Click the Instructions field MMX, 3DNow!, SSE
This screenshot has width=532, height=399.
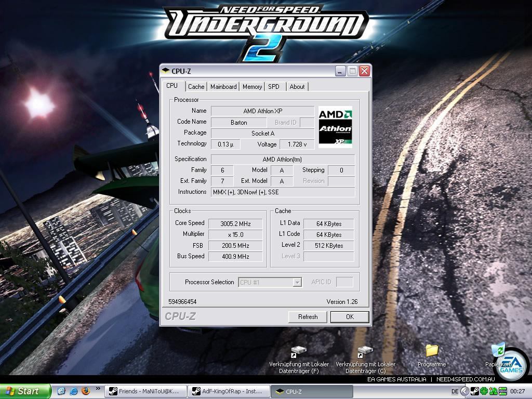pyautogui.click(x=283, y=192)
